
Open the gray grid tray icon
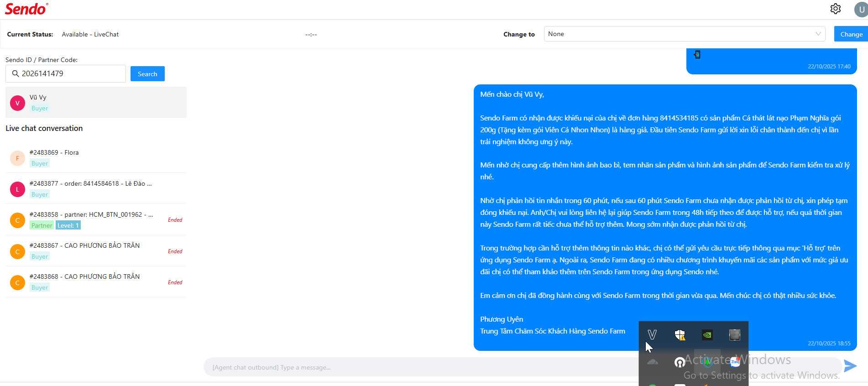click(734, 335)
